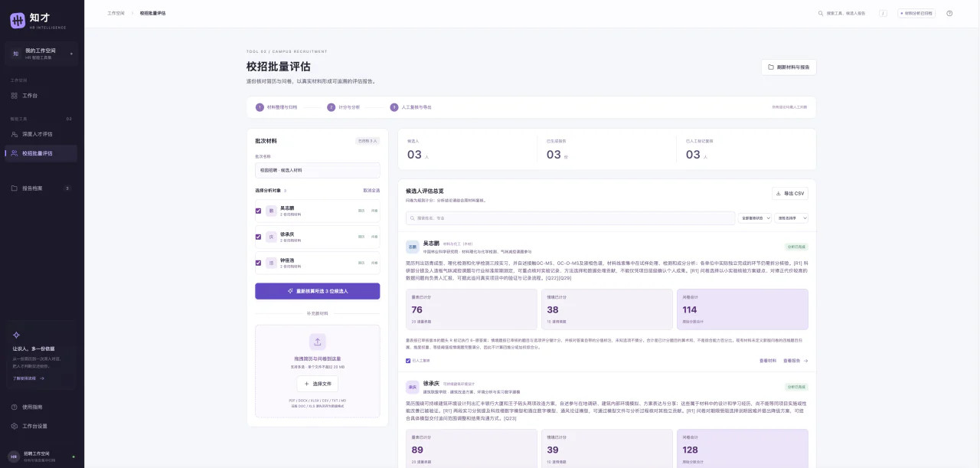Open the 按姓名排序 sort dropdown
980x468 pixels.
pos(791,218)
